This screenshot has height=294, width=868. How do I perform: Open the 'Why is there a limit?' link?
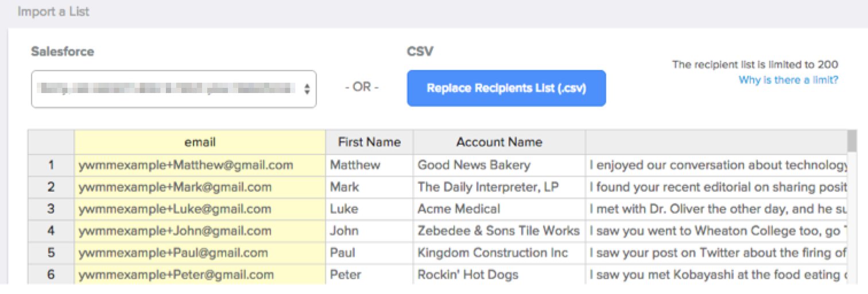tap(788, 80)
